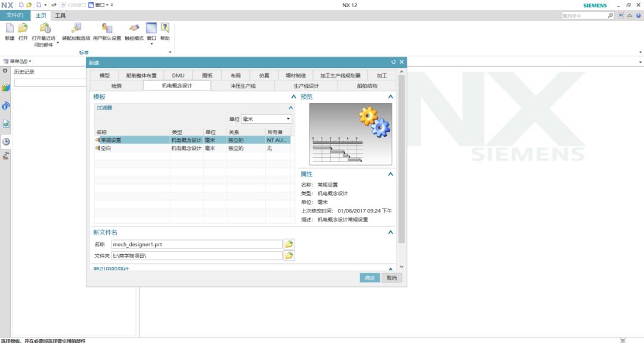Open the web browser resource bar tab

6,123
